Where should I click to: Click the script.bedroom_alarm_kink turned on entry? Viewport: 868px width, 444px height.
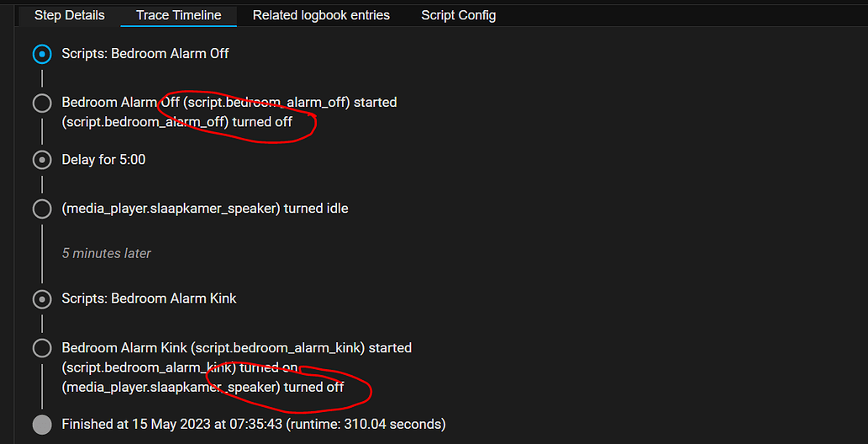[180, 367]
